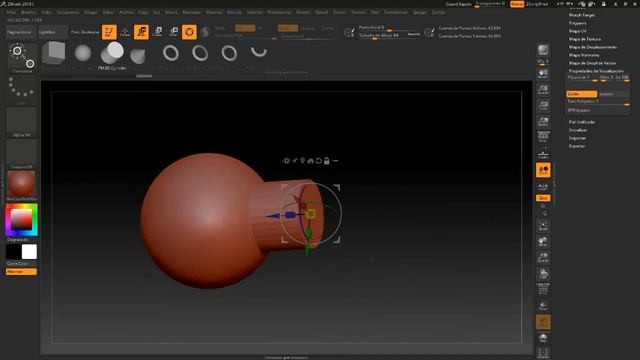Open the Documento menu
Viewport: 640px width, 360px height.
tap(68, 12)
